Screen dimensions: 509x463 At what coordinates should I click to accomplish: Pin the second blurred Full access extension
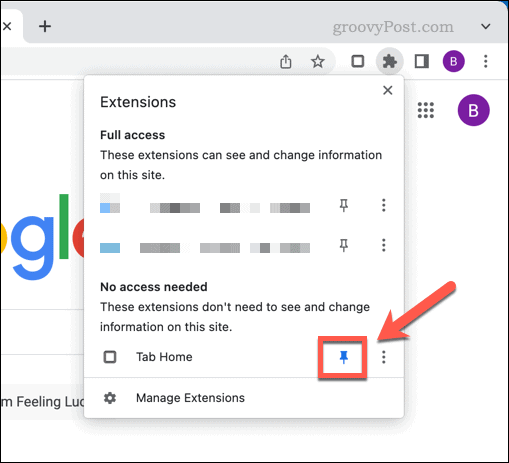(x=344, y=245)
